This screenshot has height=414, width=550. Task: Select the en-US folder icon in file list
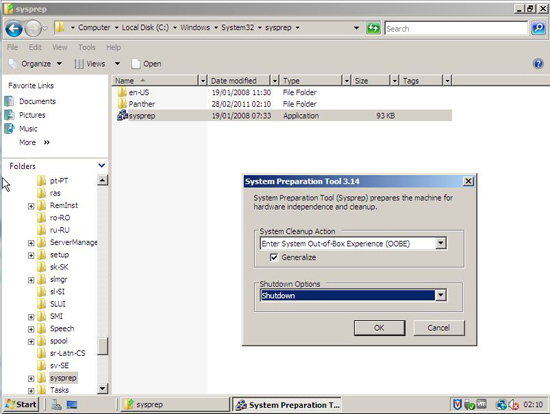coord(122,92)
